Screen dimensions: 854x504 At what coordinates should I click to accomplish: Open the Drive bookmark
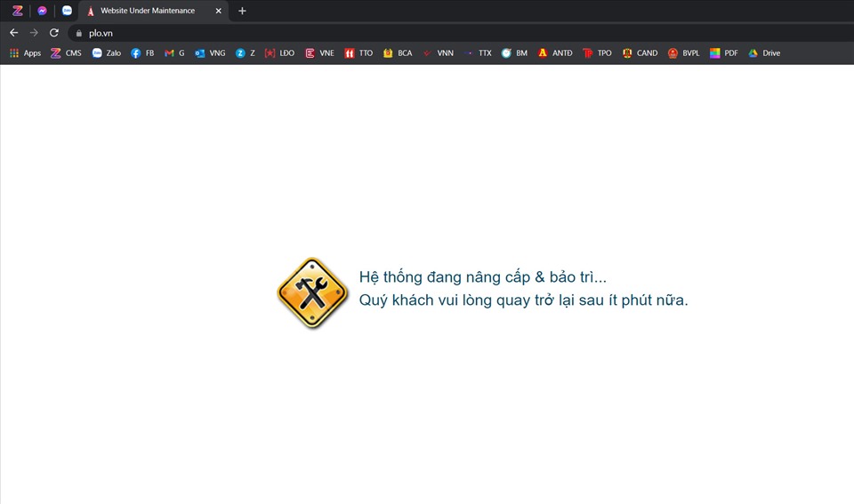pyautogui.click(x=765, y=52)
